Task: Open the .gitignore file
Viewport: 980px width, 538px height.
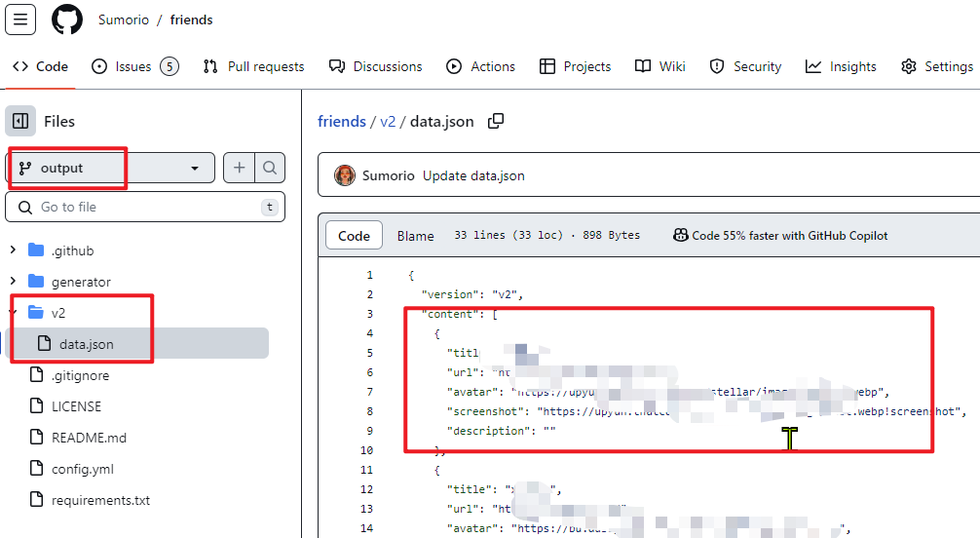Action: tap(69, 374)
